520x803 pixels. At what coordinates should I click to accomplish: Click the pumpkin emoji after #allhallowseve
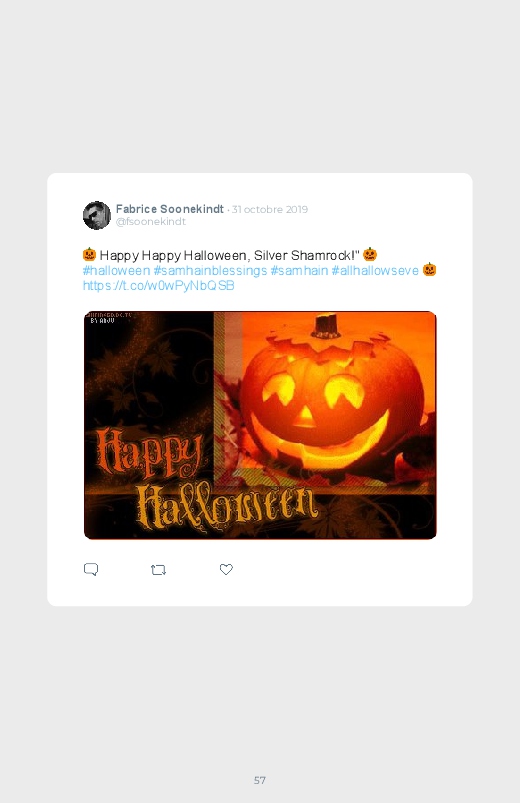429,269
